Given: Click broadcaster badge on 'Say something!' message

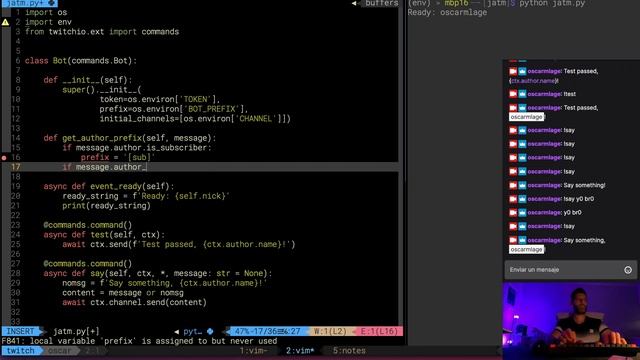Looking at the screenshot, I should click(513, 185).
